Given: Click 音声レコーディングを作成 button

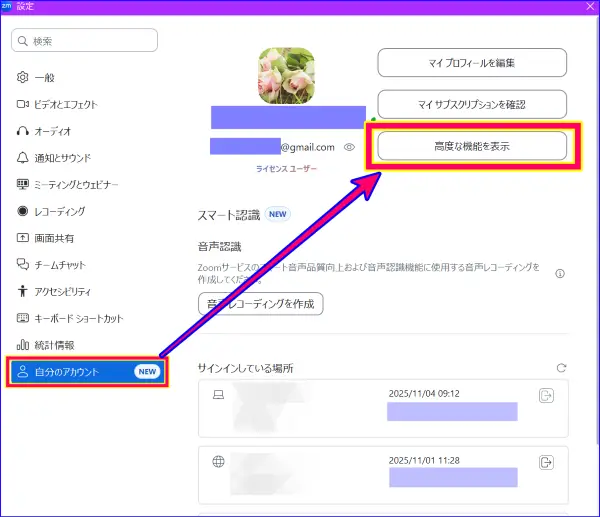Looking at the screenshot, I should click(261, 304).
